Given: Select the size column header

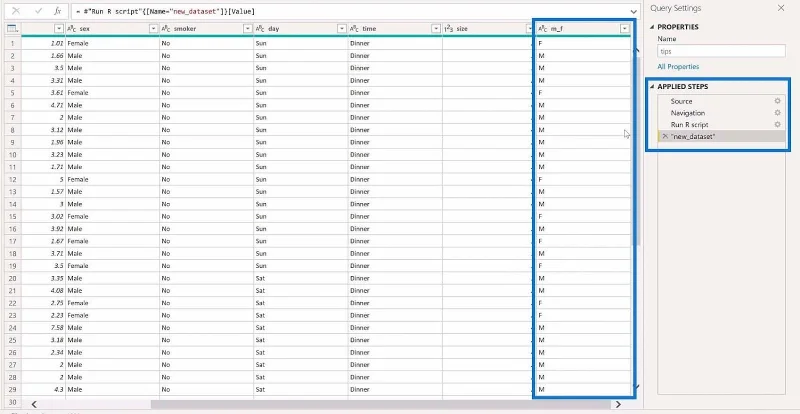Looking at the screenshot, I should pos(487,29).
